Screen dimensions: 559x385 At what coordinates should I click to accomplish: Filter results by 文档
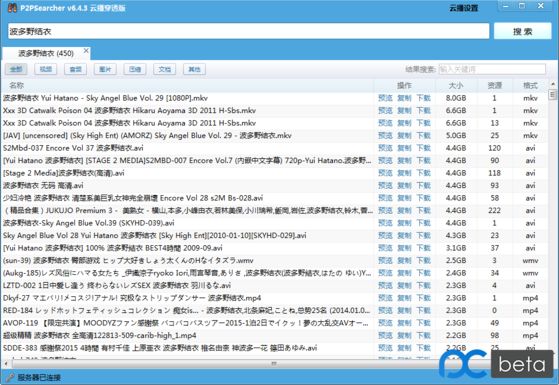[x=164, y=69]
